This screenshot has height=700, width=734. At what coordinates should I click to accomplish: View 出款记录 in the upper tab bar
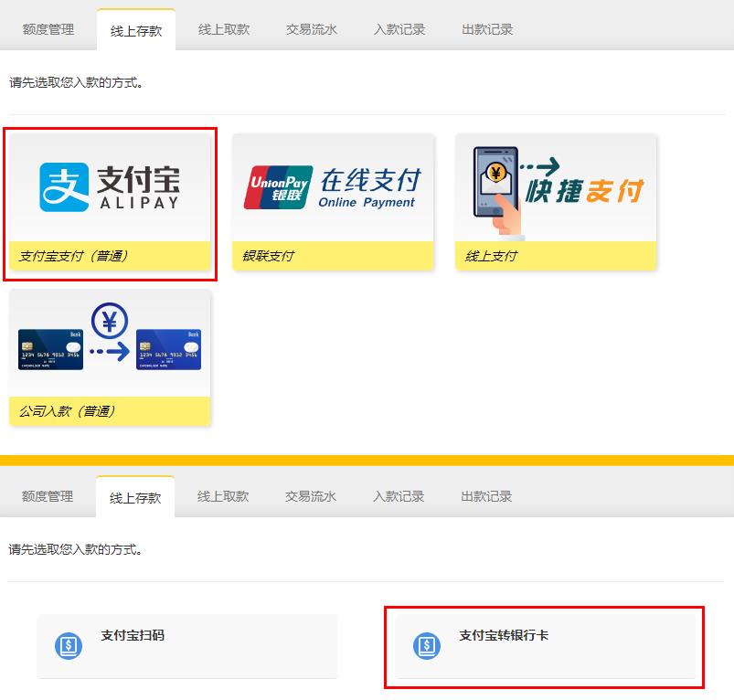point(487,29)
